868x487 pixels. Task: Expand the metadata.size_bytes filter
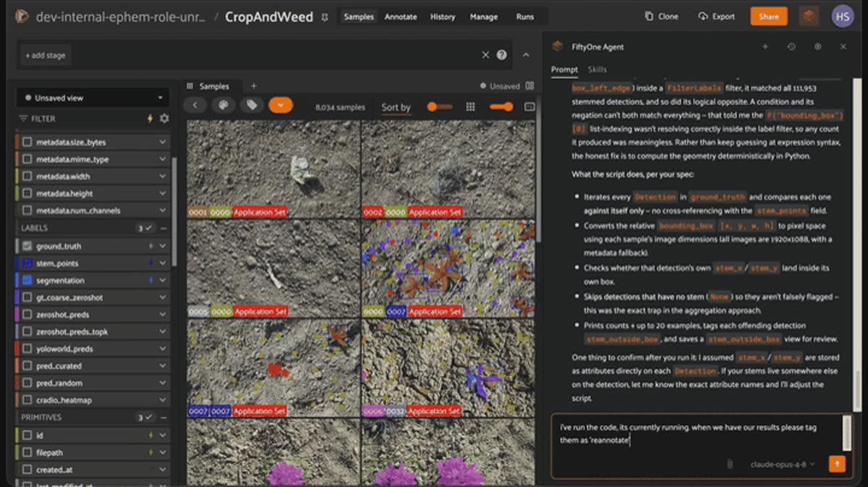tap(163, 143)
